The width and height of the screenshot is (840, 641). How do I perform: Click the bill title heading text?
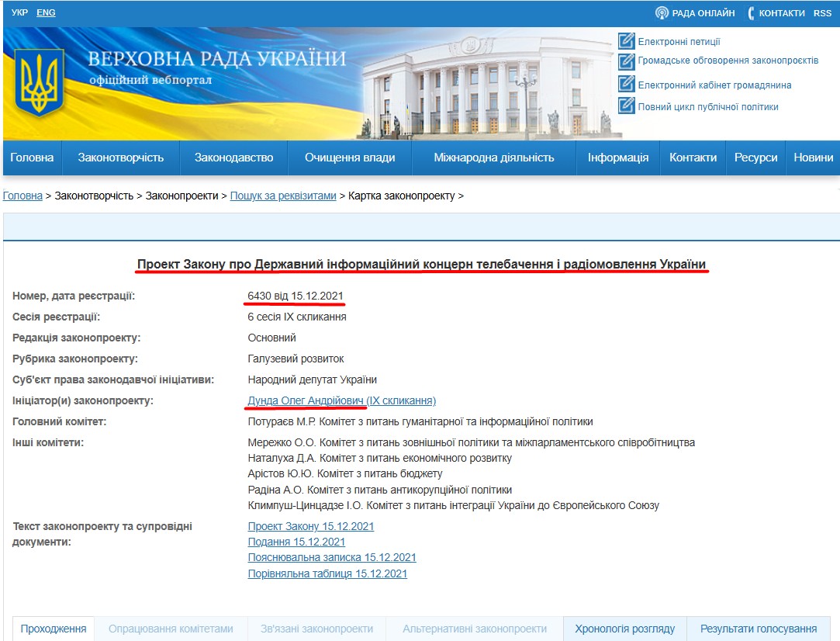[422, 264]
